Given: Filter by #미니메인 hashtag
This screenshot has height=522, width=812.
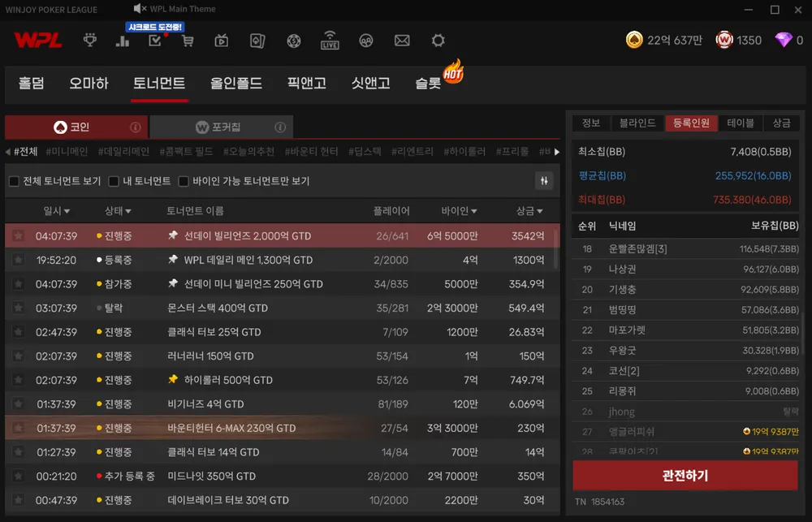Looking at the screenshot, I should [67, 151].
